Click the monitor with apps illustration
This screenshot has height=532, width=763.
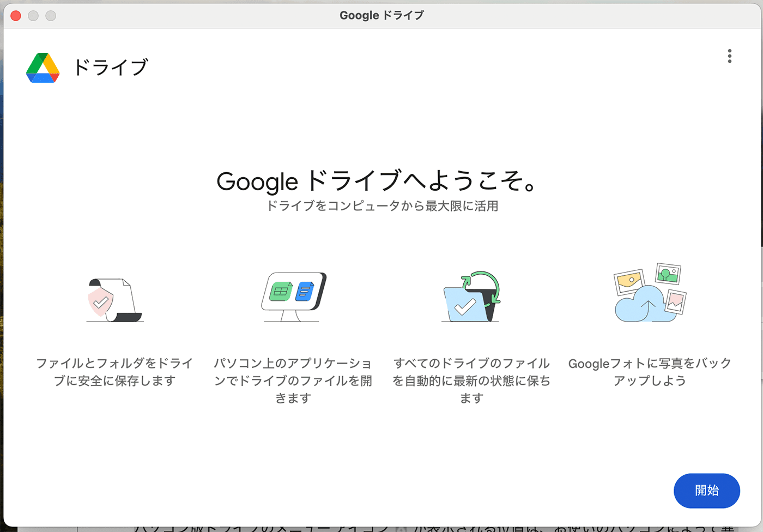293,297
